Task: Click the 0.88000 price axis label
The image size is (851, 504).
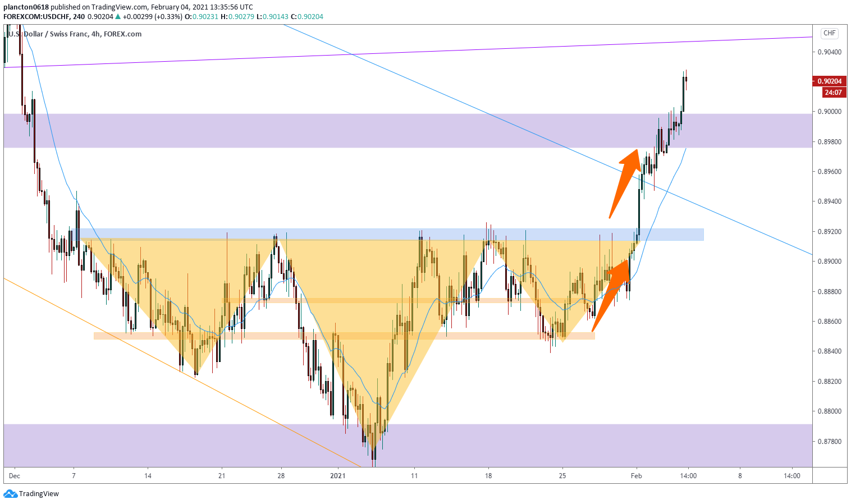Action: [x=829, y=411]
